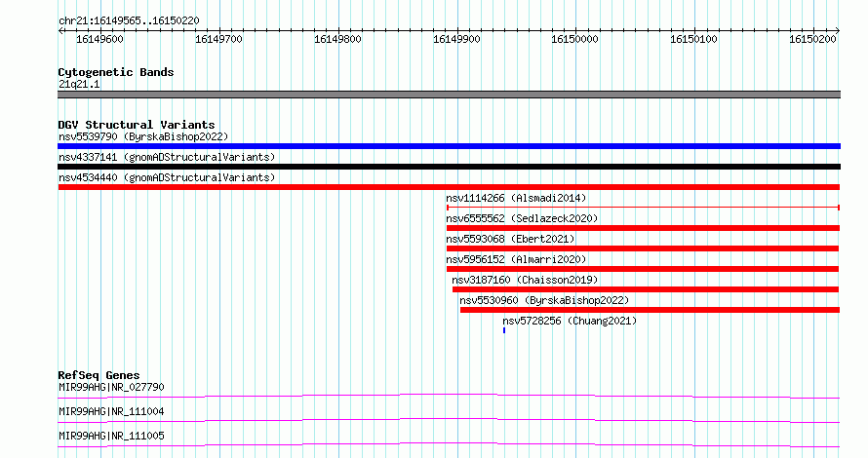Click the left arrow end of the ruler

60,30
